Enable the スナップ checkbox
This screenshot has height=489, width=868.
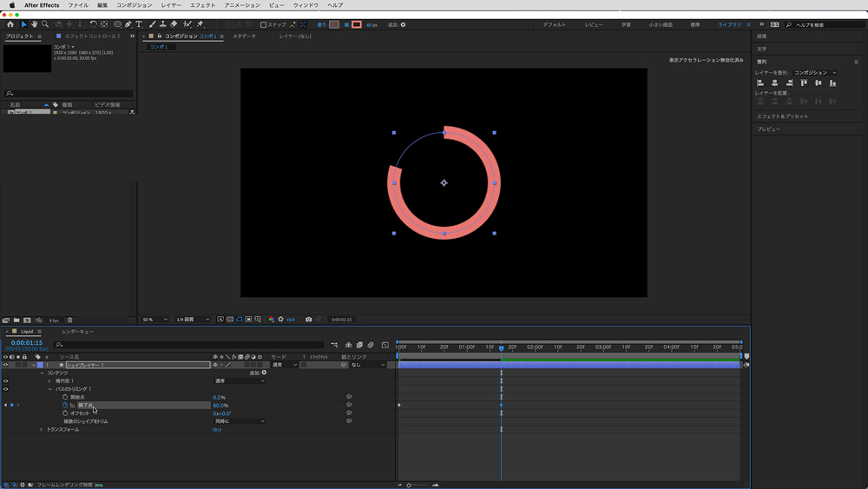pyautogui.click(x=264, y=24)
